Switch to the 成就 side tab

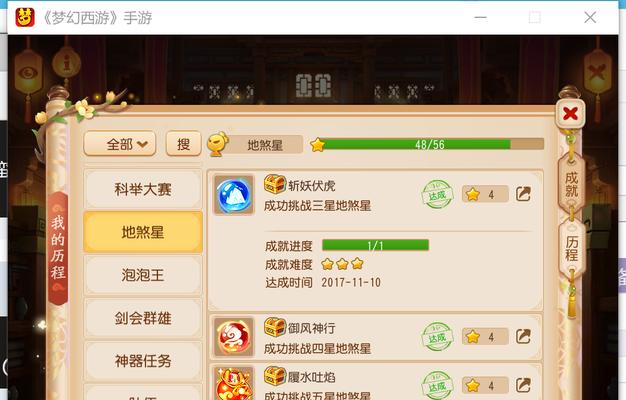pyautogui.click(x=571, y=184)
